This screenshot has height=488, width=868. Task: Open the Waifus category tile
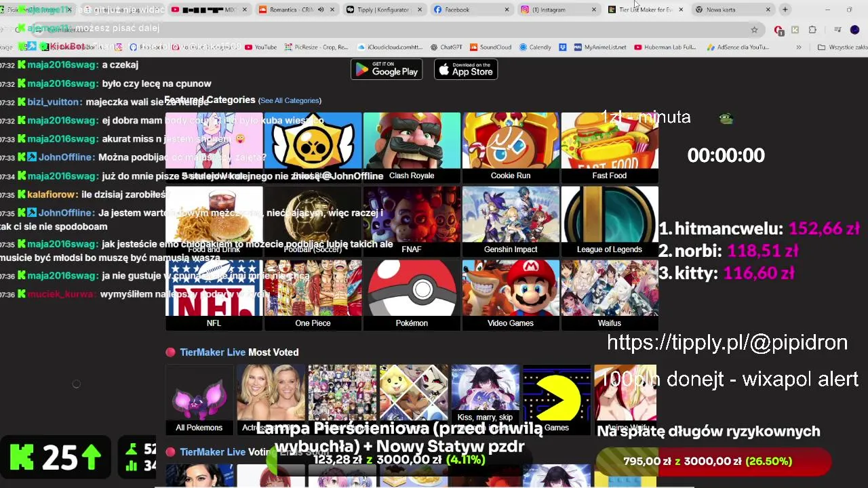[610, 295]
